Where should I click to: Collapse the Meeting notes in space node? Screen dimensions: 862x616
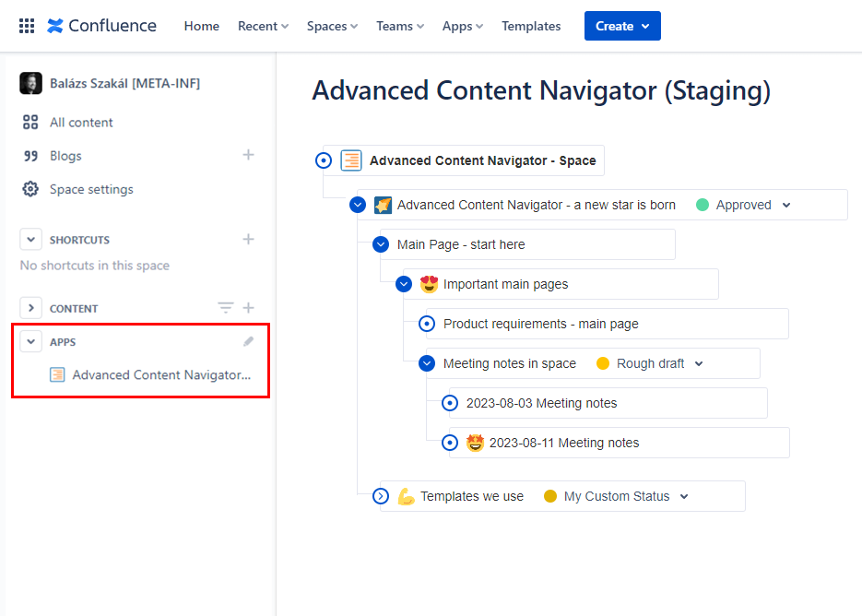point(427,363)
